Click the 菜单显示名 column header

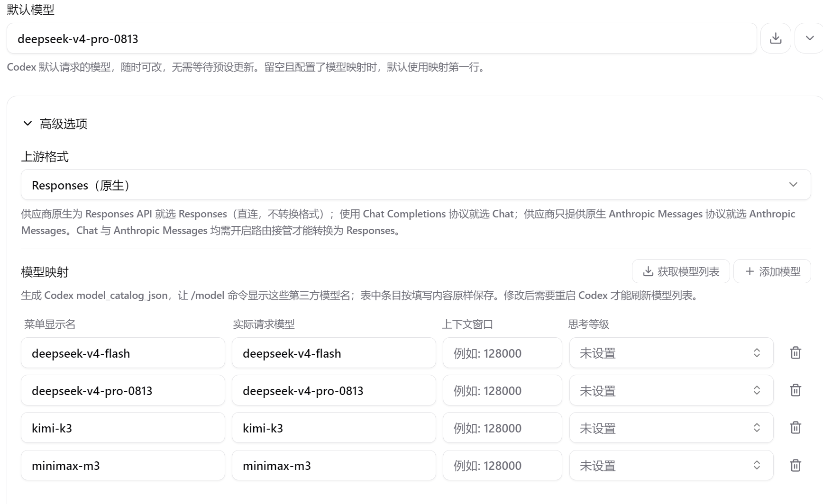click(x=50, y=324)
